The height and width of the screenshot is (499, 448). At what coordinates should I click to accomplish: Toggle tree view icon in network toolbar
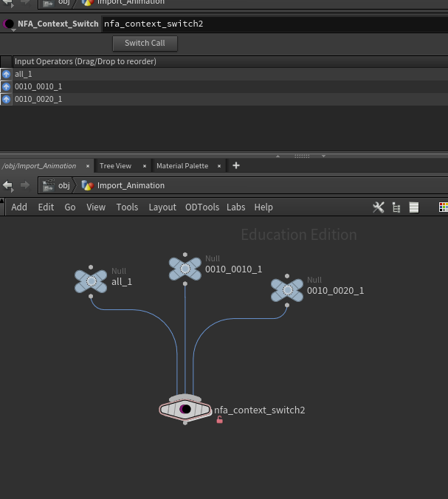pos(396,207)
